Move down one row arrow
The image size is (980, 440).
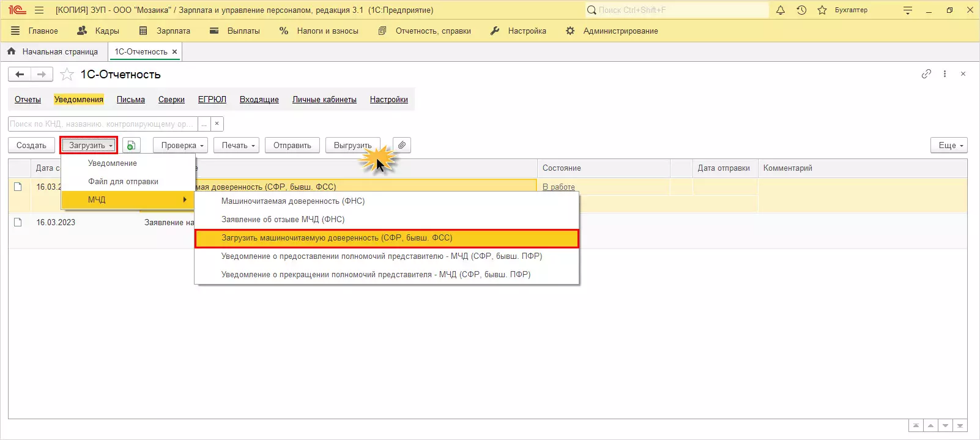point(945,425)
